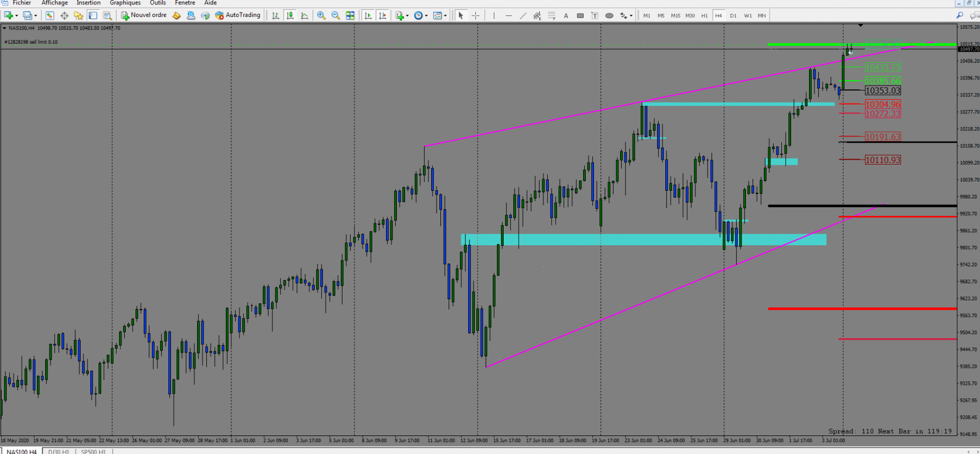
Task: Toggle the Data Window crosshair-circle icon
Action: pos(64,15)
